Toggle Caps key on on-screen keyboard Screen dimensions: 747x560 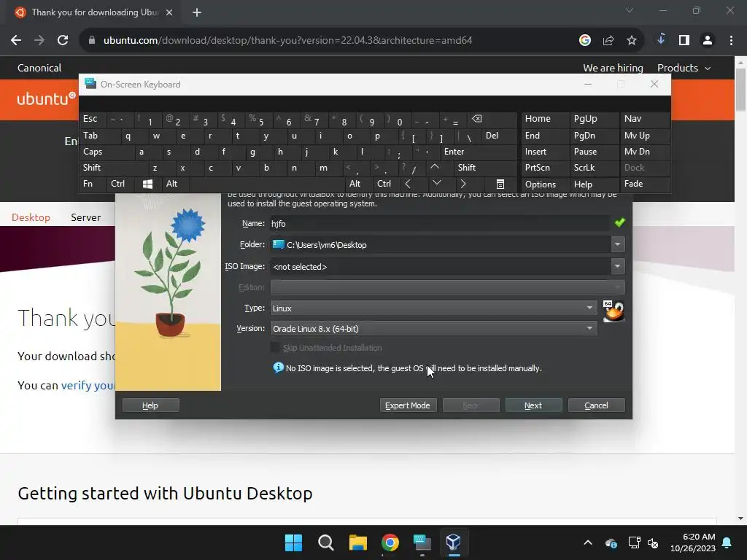pyautogui.click(x=107, y=152)
